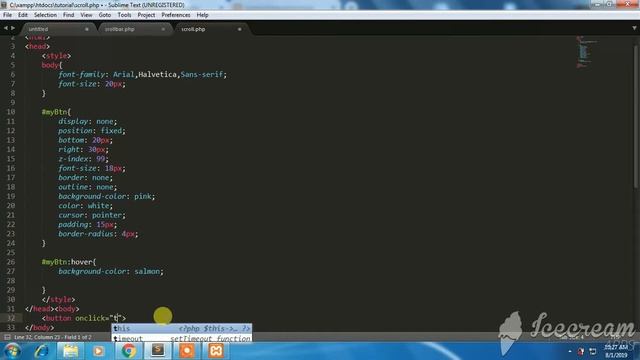640x360 pixels.
Task: Open the Help menu
Action: tap(202, 15)
